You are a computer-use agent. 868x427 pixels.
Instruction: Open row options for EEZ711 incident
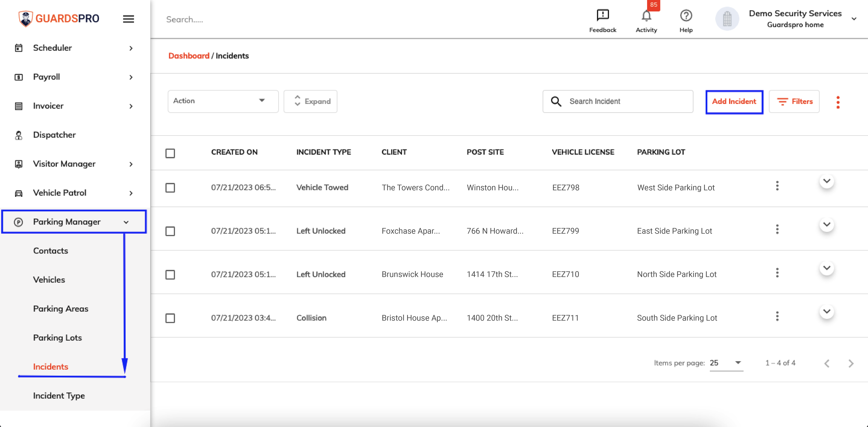pyautogui.click(x=777, y=316)
